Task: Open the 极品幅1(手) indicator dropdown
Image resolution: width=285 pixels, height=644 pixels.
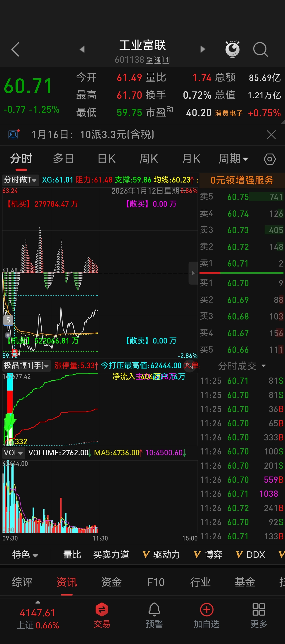Action: 26,366
